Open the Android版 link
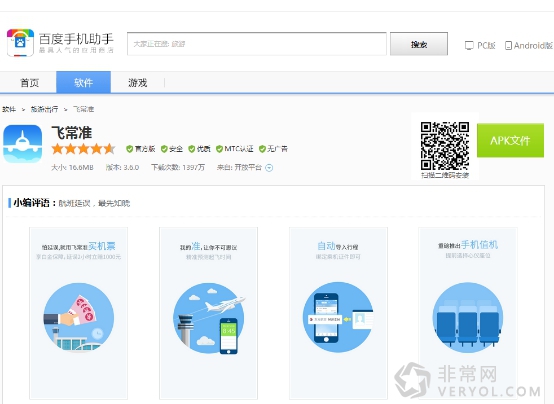This screenshot has width=554, height=404. click(533, 46)
